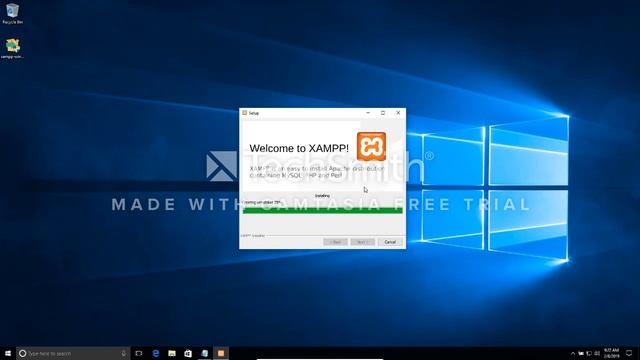Viewport: 640px width, 360px height.
Task: Open Task View from the taskbar
Action: pyautogui.click(x=139, y=353)
